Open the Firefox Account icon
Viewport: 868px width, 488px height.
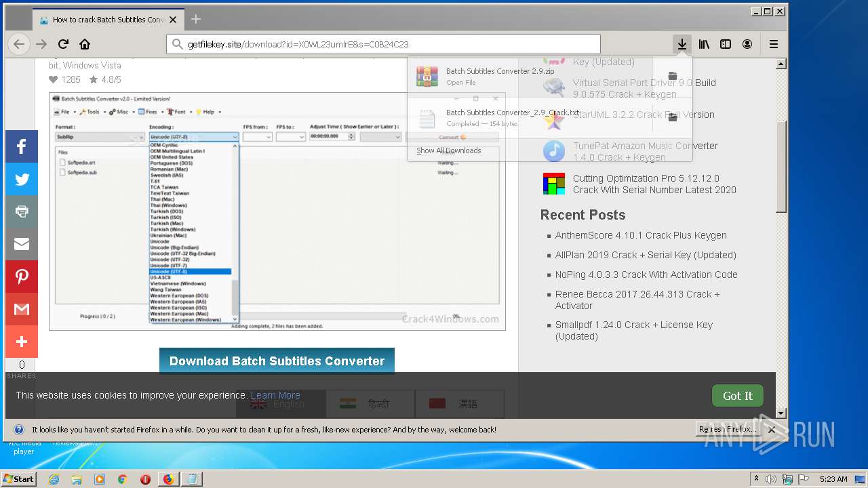point(747,44)
